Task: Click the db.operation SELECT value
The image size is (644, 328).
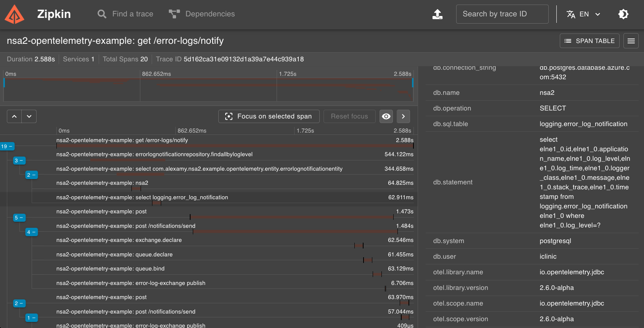Action: click(x=553, y=108)
